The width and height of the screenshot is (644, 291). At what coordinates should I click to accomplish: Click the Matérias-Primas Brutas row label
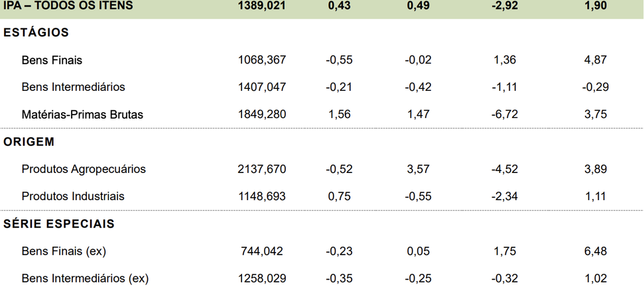pyautogui.click(x=82, y=114)
